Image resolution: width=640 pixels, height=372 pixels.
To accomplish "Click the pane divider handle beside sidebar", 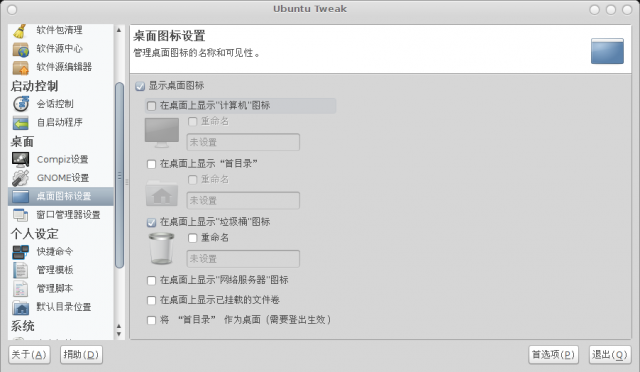I will (127, 182).
